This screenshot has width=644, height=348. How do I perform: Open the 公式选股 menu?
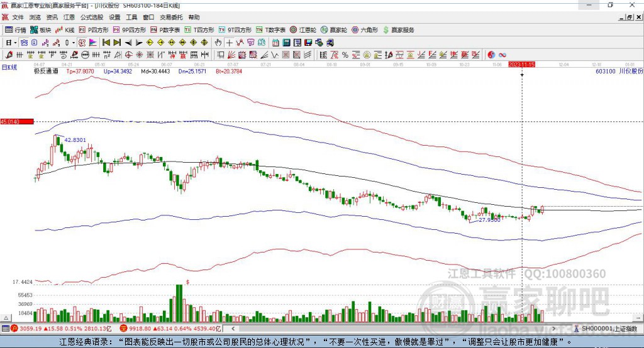(x=92, y=17)
